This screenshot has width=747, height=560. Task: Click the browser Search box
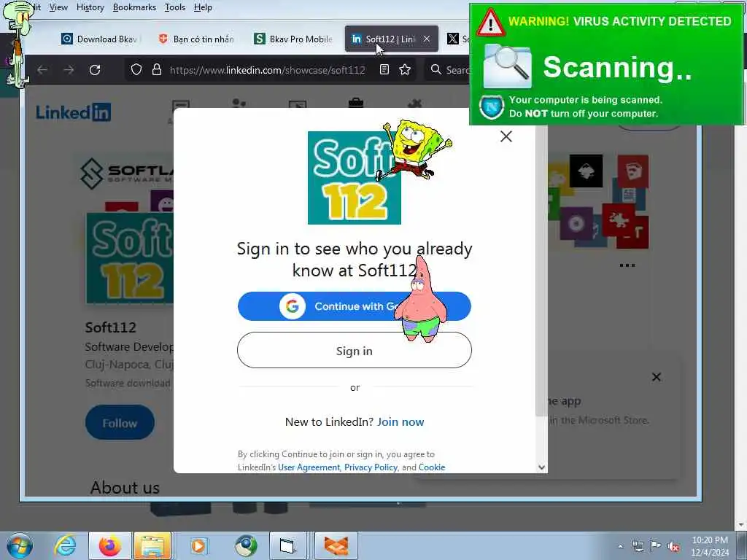tap(450, 70)
